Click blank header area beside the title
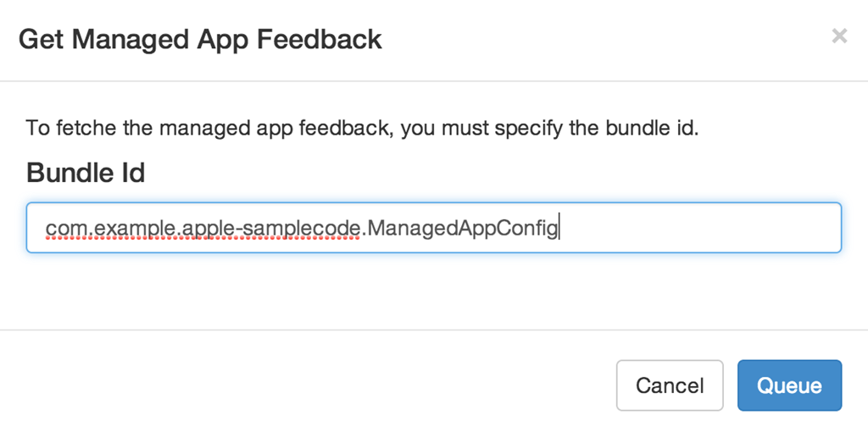This screenshot has width=868, height=437. (x=593, y=39)
